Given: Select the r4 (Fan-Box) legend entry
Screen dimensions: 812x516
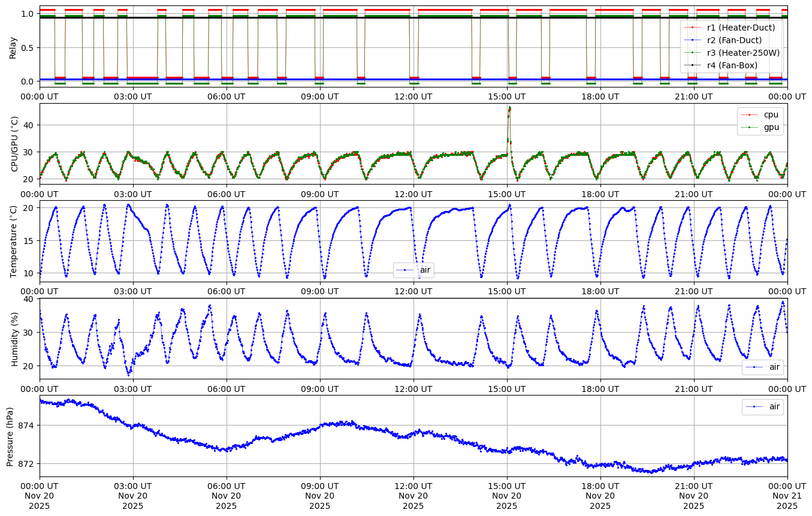Looking at the screenshot, I should (732, 65).
